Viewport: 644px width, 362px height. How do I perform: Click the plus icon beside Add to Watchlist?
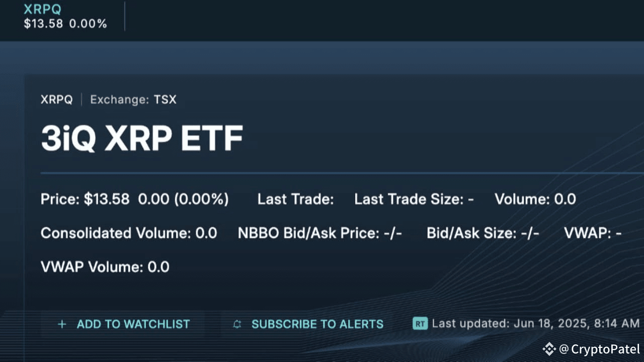click(62, 324)
